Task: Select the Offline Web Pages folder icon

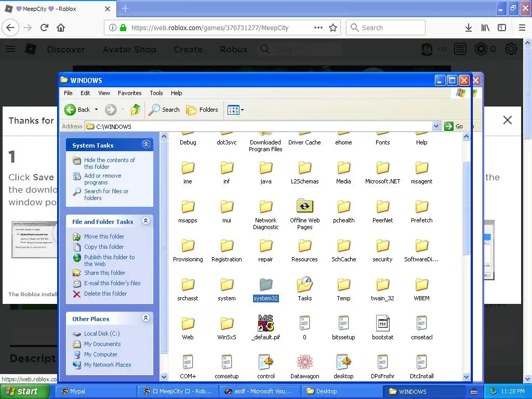Action: pos(304,206)
